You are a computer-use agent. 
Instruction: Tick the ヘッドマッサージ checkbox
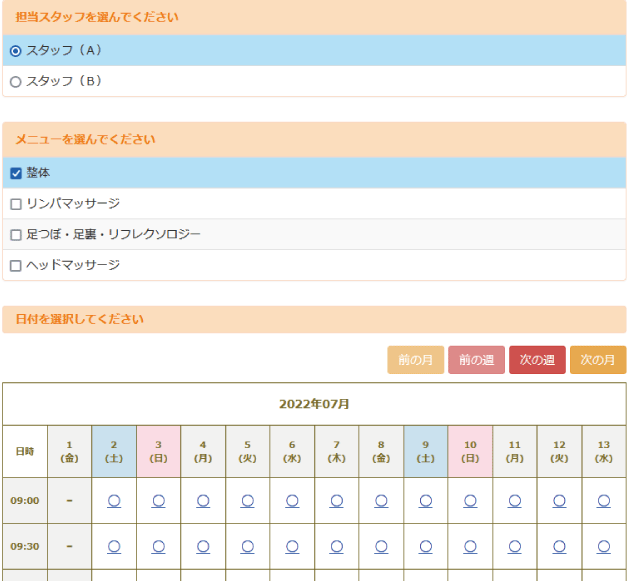(x=16, y=266)
